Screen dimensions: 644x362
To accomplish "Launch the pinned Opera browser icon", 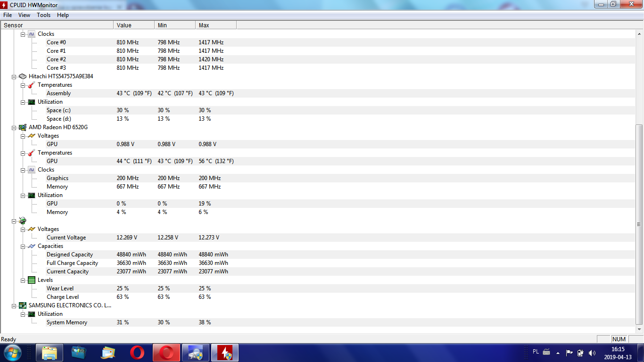I will (x=137, y=353).
